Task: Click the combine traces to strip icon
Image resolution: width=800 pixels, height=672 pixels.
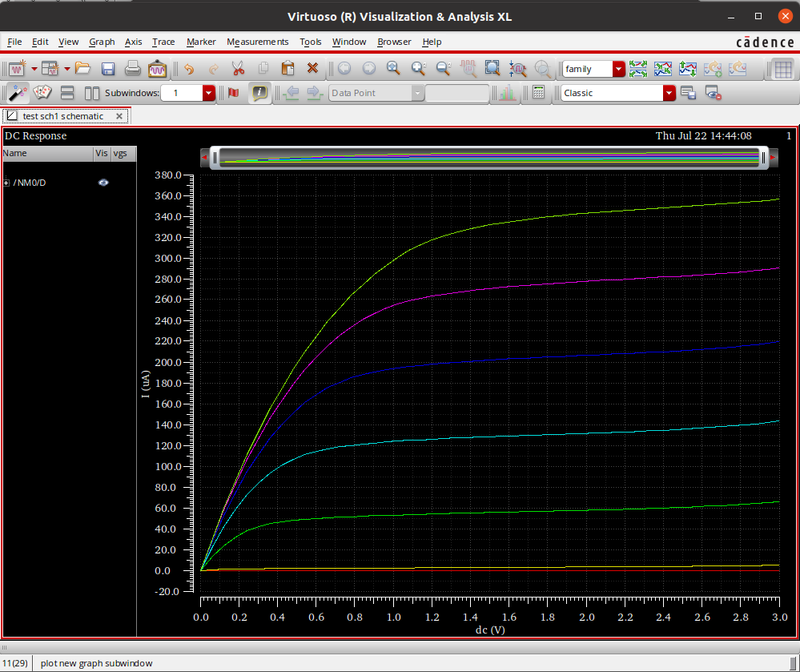Action: [663, 68]
